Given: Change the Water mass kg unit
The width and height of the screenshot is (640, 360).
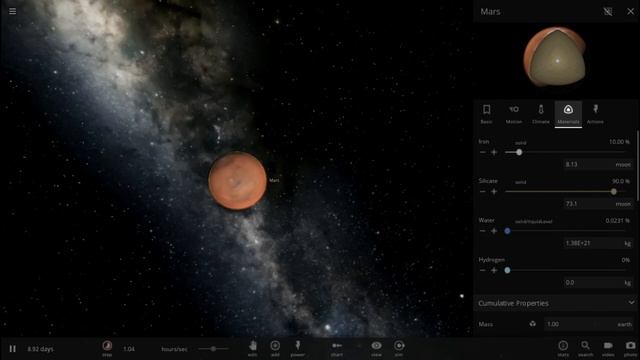Looking at the screenshot, I should [x=627, y=243].
